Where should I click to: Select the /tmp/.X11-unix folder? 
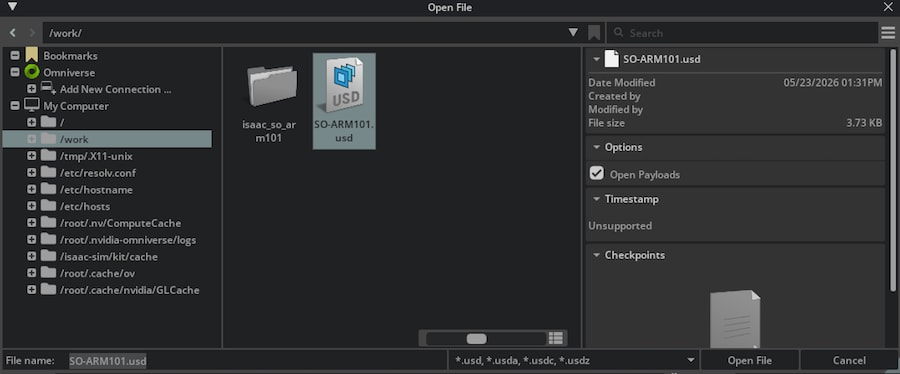tap(96, 156)
